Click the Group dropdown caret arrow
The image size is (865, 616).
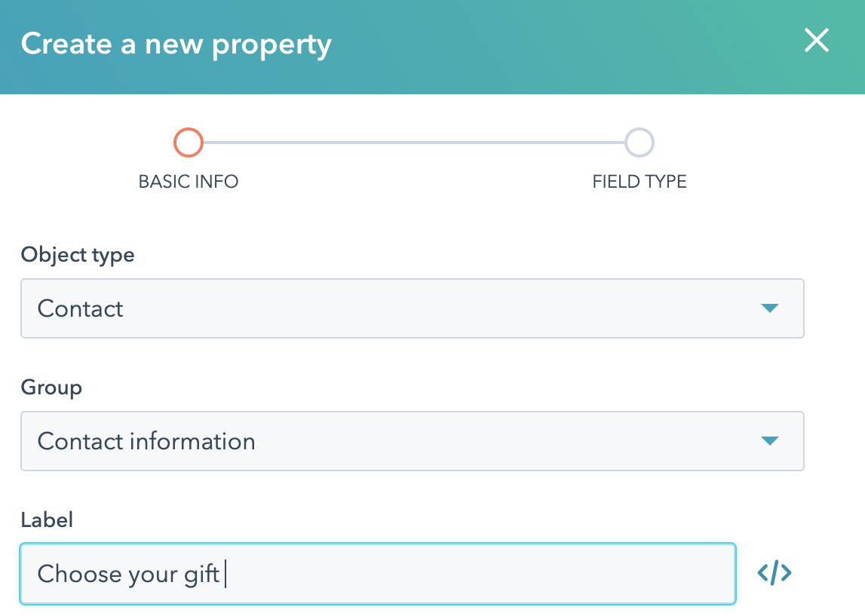(769, 440)
